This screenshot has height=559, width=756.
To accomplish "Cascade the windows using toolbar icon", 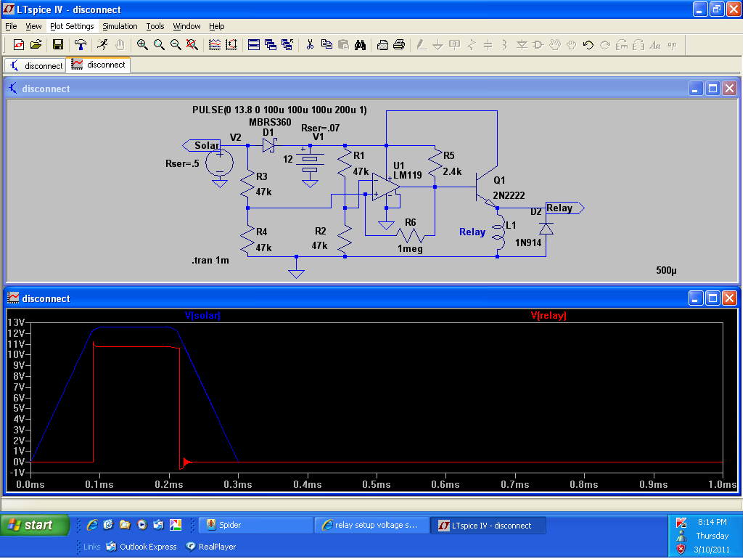I will 271,45.
